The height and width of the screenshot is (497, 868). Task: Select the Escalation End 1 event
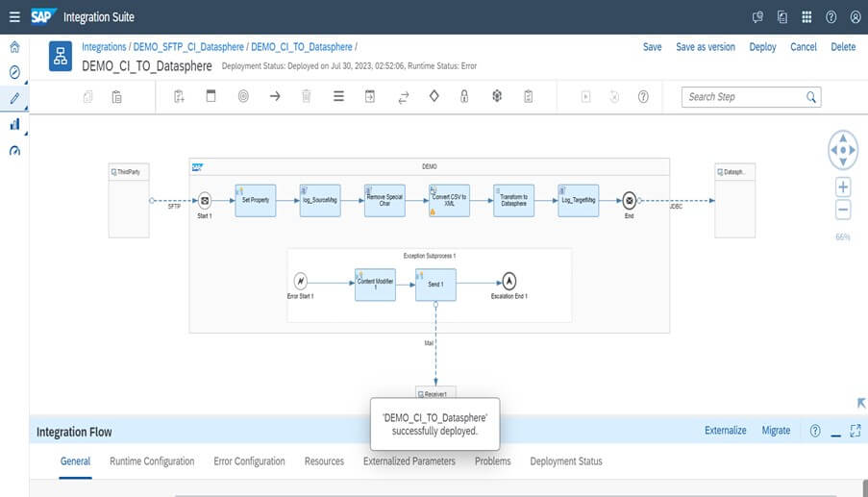tap(508, 281)
